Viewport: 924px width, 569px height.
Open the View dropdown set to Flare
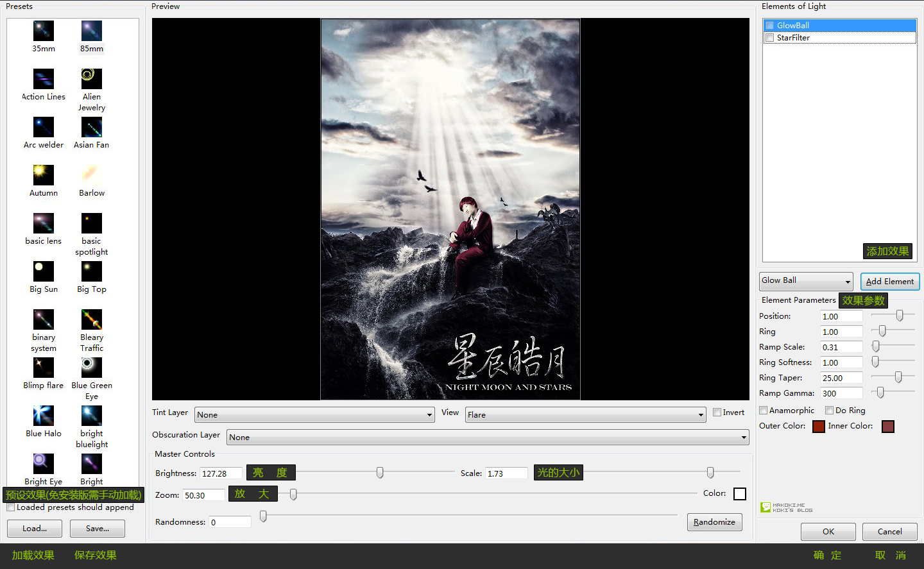pyautogui.click(x=586, y=415)
